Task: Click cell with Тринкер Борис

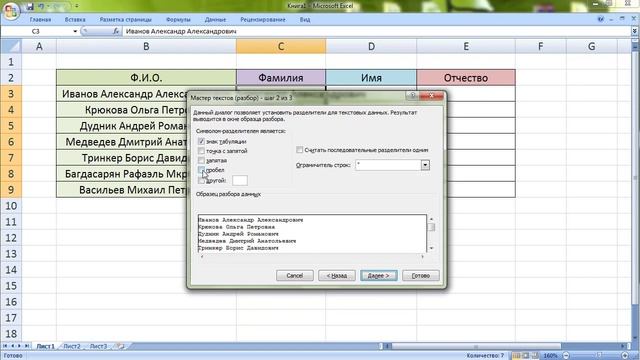Action: (122, 158)
